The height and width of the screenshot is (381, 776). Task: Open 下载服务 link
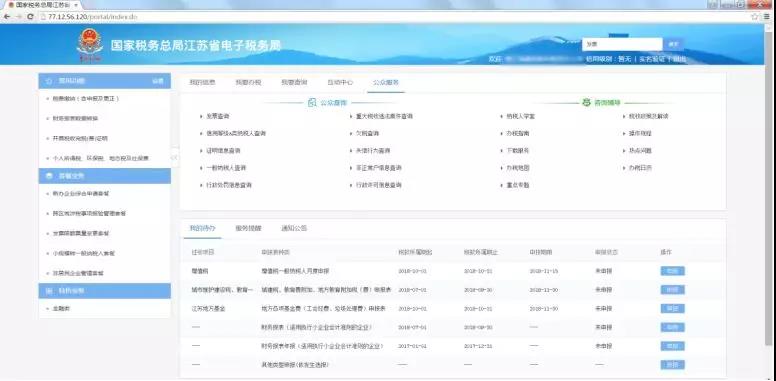pos(518,150)
